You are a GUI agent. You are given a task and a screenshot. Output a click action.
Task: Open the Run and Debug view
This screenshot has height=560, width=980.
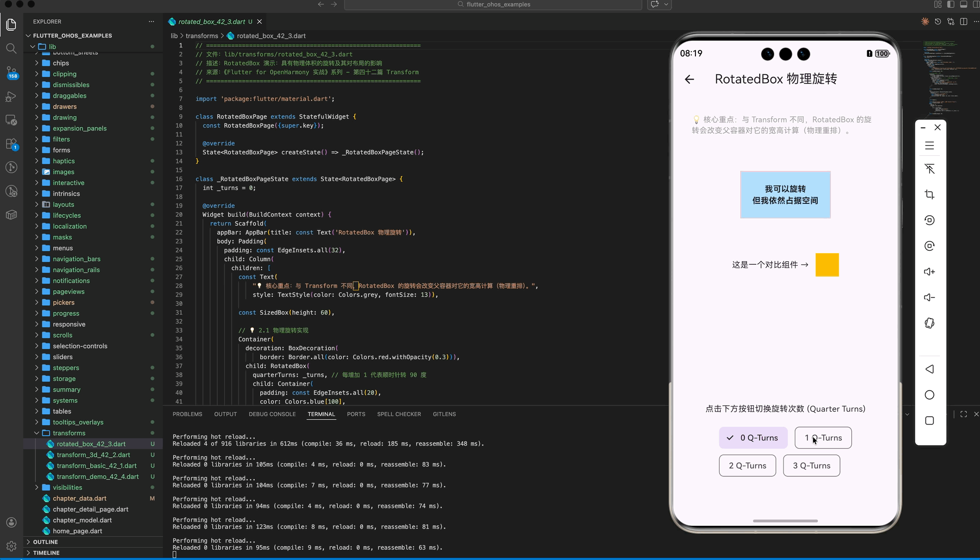11,96
